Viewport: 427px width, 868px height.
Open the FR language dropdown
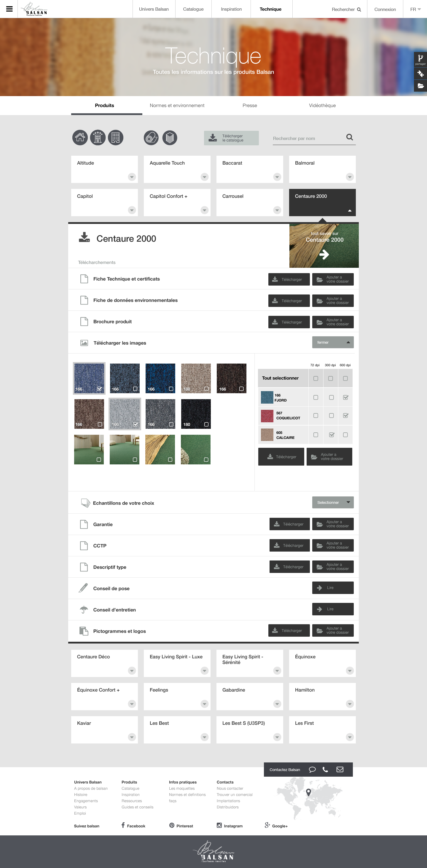point(415,9)
